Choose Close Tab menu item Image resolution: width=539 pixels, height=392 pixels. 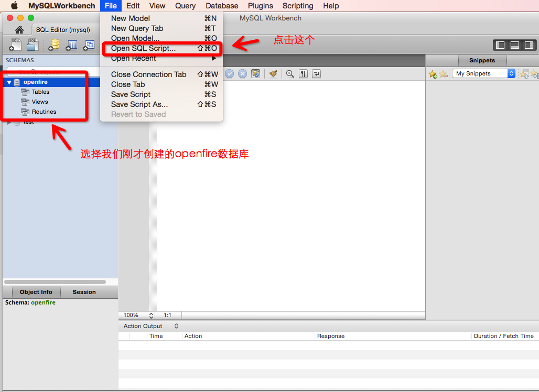[162, 84]
